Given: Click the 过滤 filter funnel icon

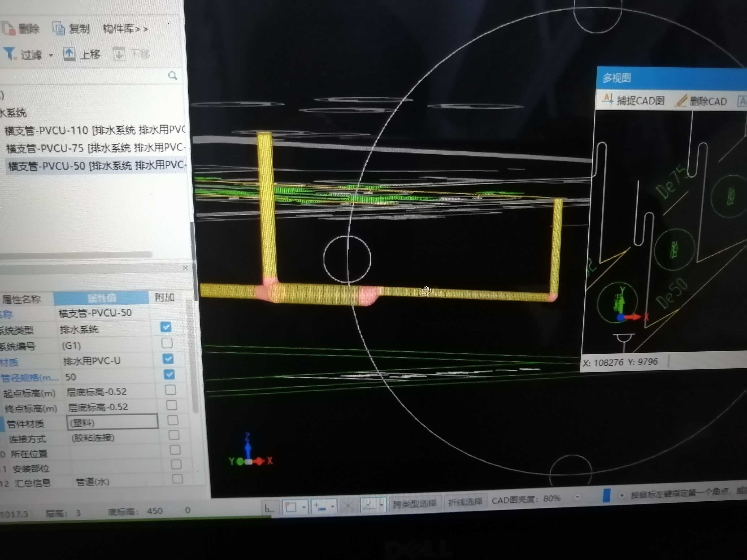Looking at the screenshot, I should click(10, 54).
